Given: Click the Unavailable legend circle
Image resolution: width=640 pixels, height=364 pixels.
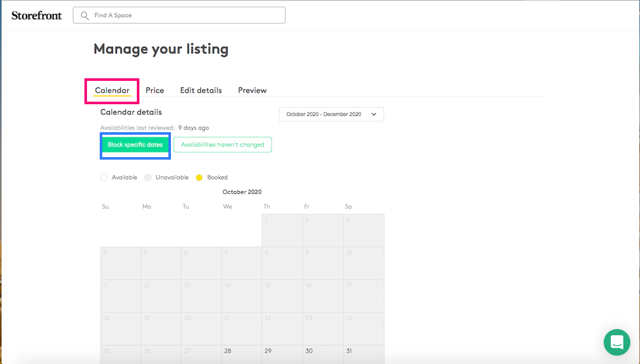Looking at the screenshot, I should pos(148,177).
